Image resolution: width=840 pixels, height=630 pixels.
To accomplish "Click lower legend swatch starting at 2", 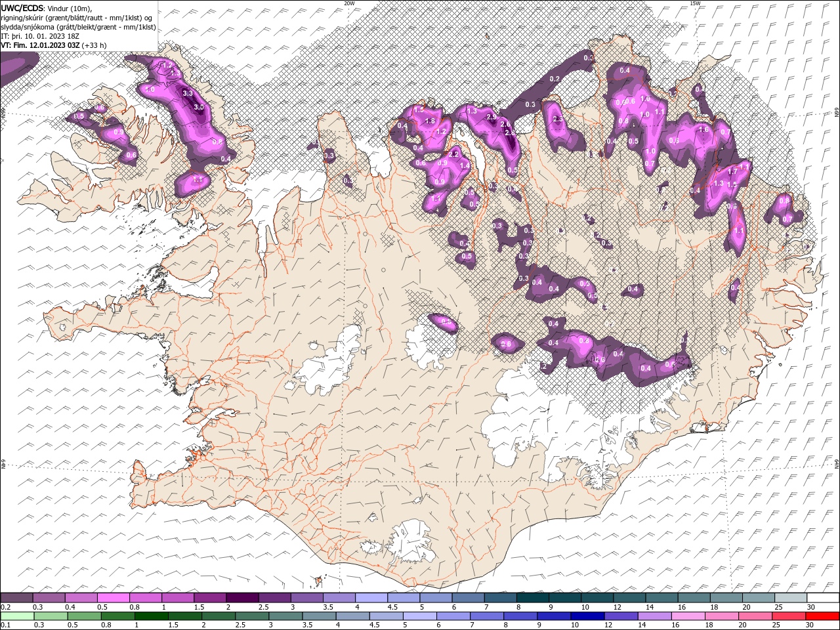I will click(218, 616).
